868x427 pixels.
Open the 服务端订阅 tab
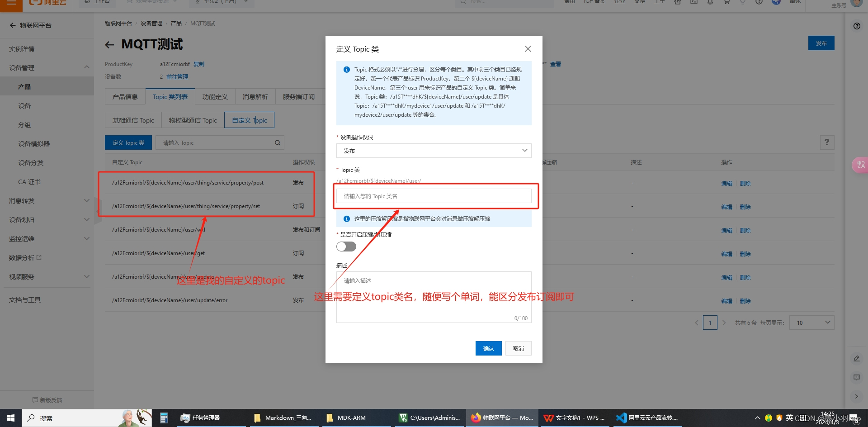coord(298,97)
